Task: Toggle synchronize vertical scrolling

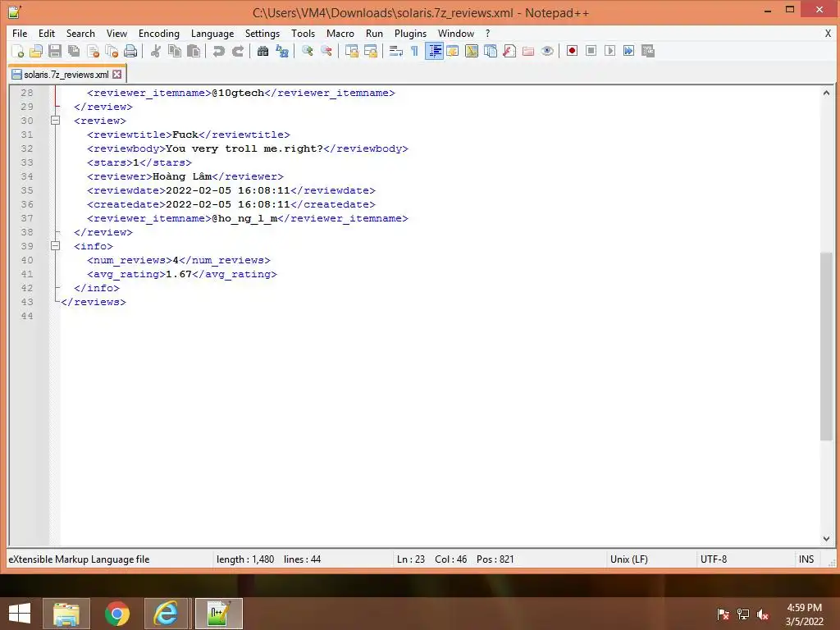Action: (x=351, y=51)
